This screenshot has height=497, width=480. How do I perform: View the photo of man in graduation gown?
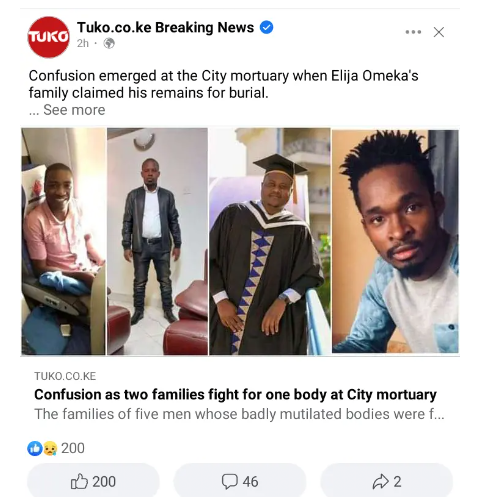pyautogui.click(x=270, y=241)
